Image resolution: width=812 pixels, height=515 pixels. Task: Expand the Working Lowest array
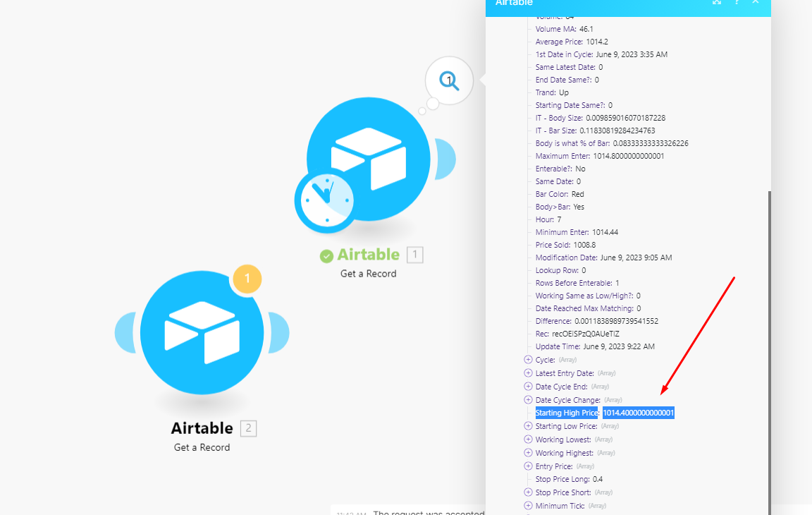tap(528, 440)
